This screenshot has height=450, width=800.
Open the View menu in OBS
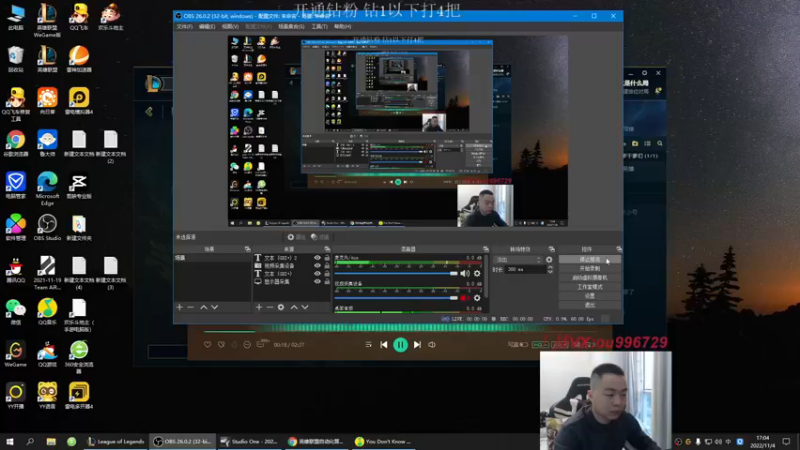click(x=230, y=27)
